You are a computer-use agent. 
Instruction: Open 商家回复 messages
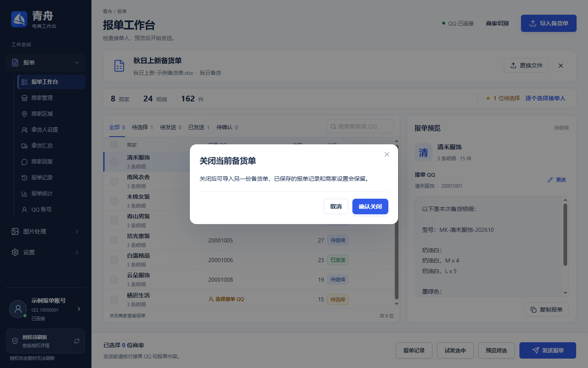(x=51, y=162)
